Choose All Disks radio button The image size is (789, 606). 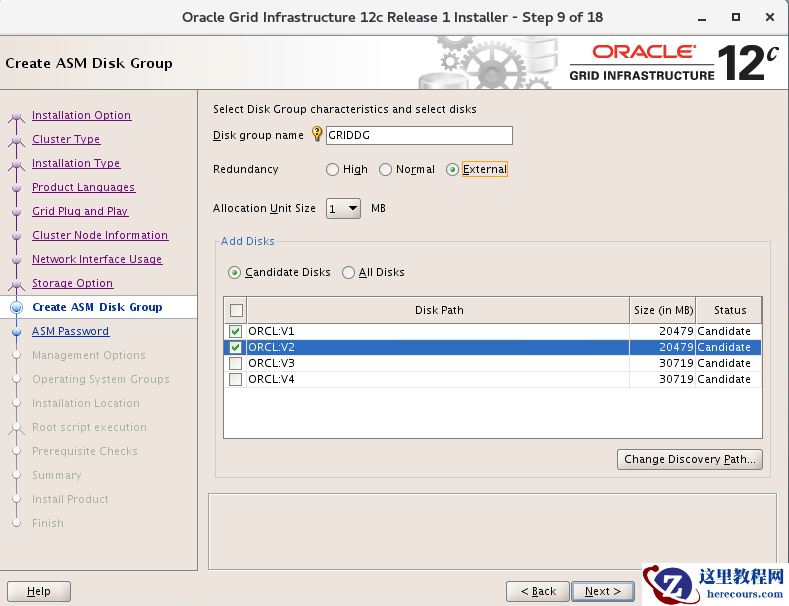point(348,273)
